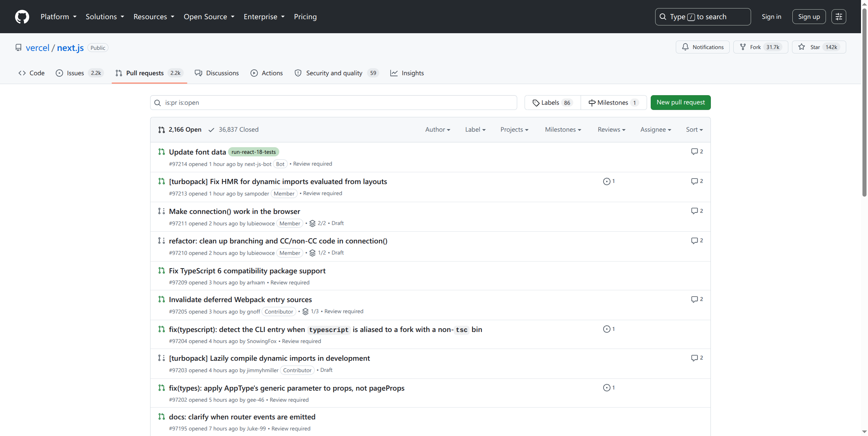Image resolution: width=868 pixels, height=436 pixels.
Task: Switch to the Issues tab
Action: point(80,73)
